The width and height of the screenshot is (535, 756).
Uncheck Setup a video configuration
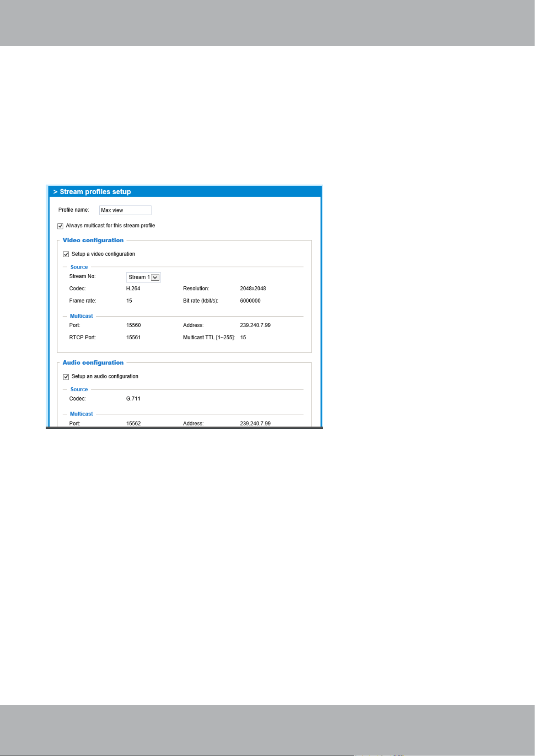point(66,254)
